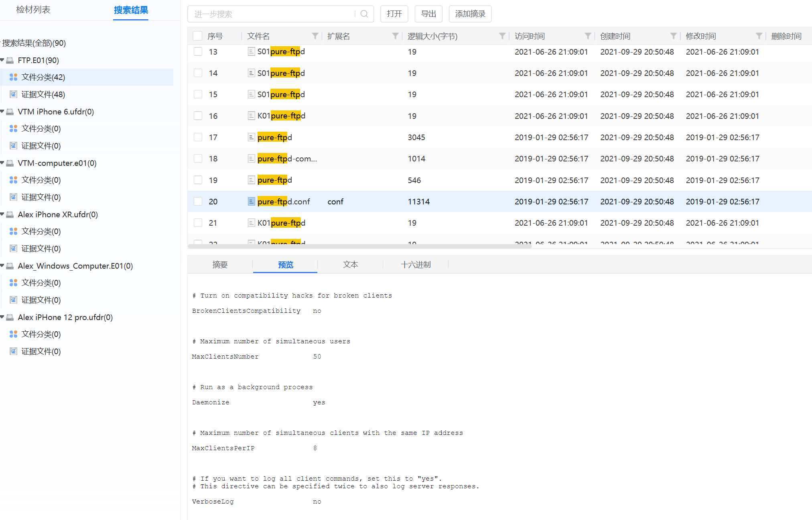Select size cell 11314 in row 20
Image resolution: width=812 pixels, height=520 pixels.
[x=419, y=202]
